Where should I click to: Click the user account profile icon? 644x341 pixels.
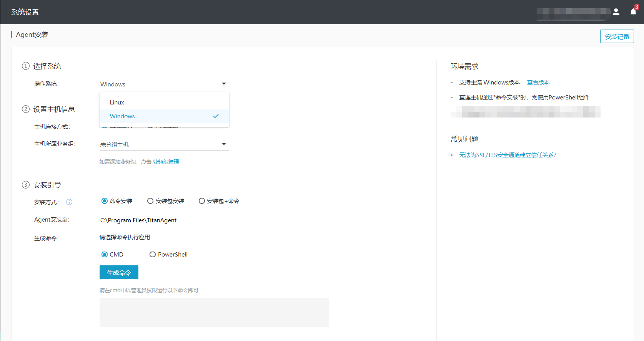click(616, 12)
